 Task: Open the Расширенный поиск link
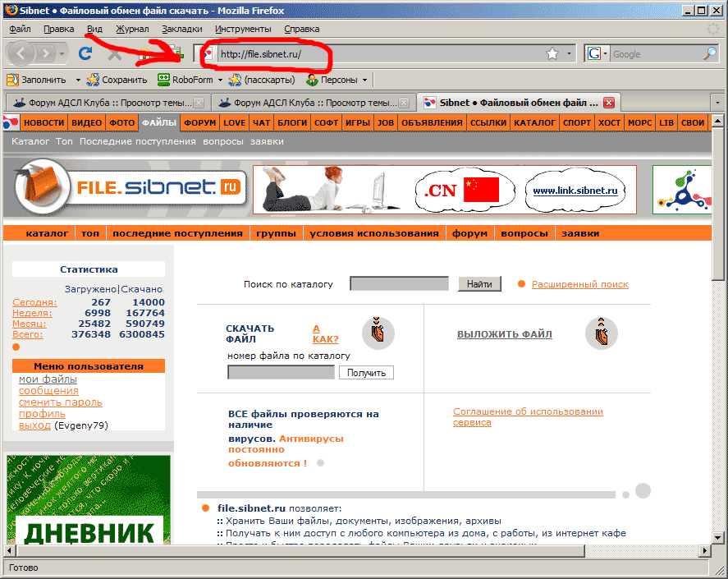[x=580, y=284]
